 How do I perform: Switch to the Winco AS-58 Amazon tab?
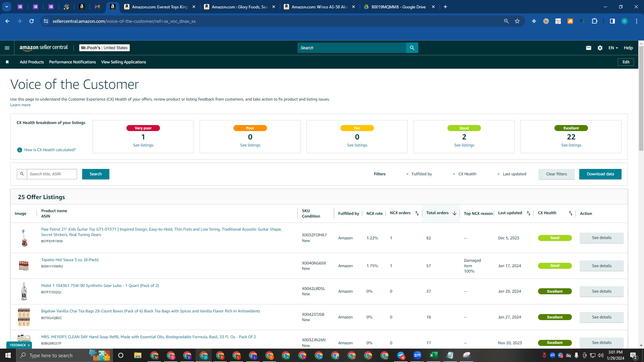click(x=319, y=7)
